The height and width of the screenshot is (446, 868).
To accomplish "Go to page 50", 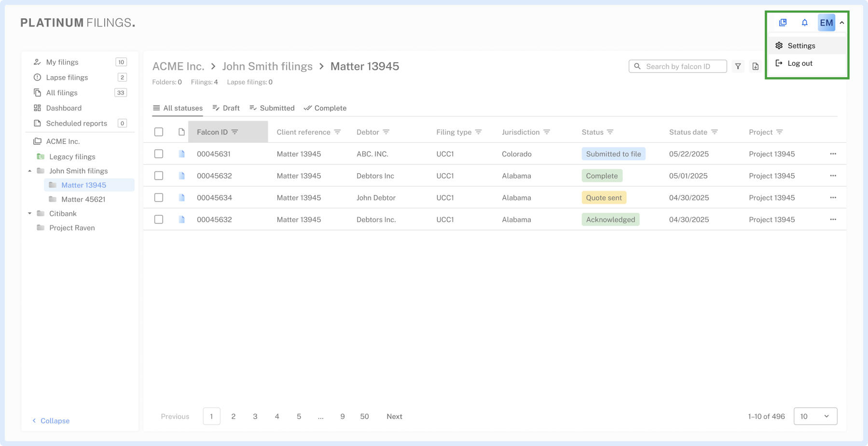I will tap(364, 417).
